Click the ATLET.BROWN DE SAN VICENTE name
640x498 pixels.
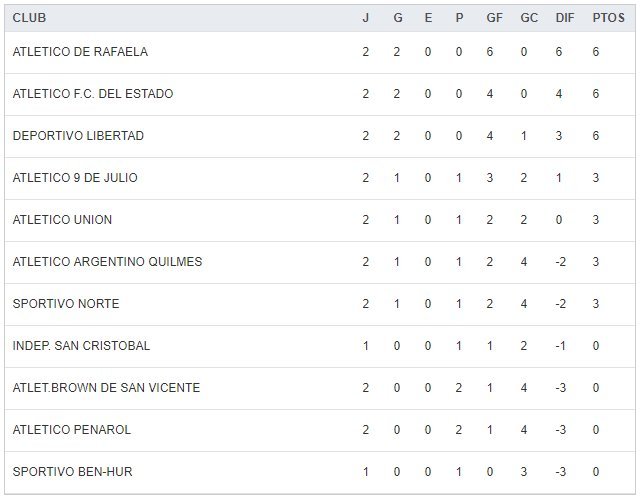[x=106, y=388]
